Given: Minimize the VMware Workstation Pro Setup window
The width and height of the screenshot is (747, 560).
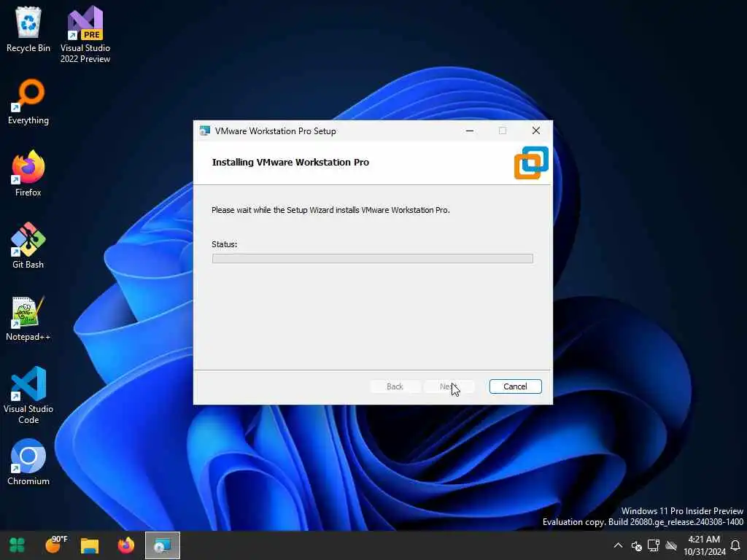Looking at the screenshot, I should 470,131.
